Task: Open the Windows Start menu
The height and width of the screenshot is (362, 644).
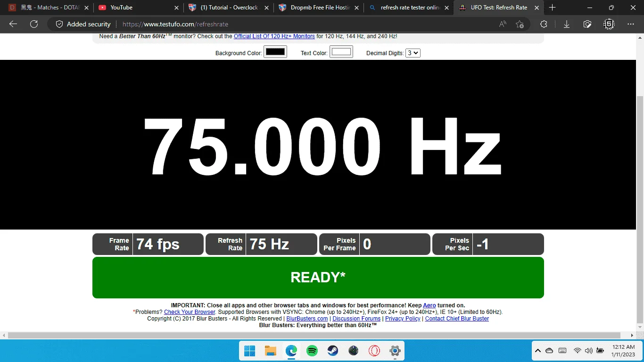Action: pos(250,351)
